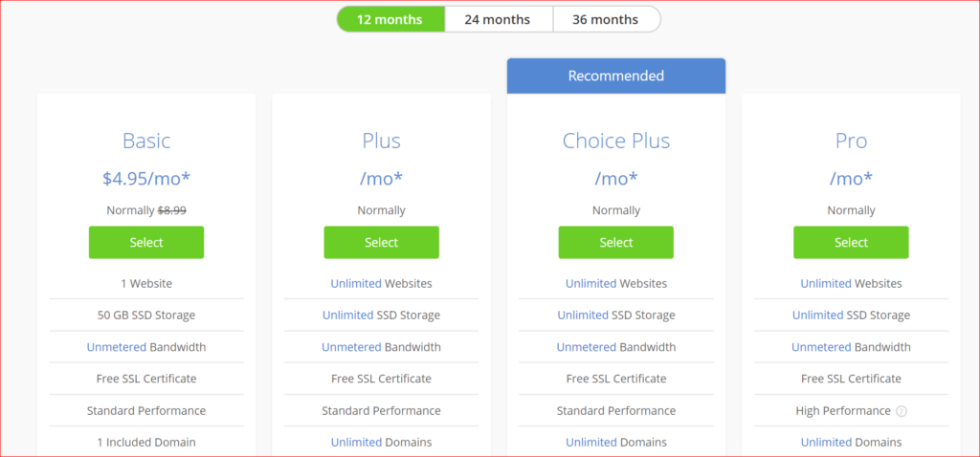This screenshot has width=980, height=457.
Task: Click Unlimited Domains link in Plus plan
Action: [x=356, y=443]
